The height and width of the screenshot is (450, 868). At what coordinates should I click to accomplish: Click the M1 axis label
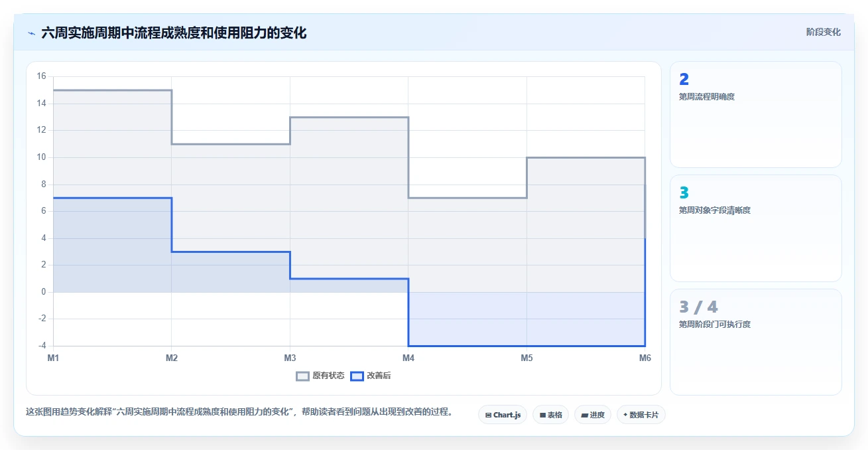[x=53, y=358]
